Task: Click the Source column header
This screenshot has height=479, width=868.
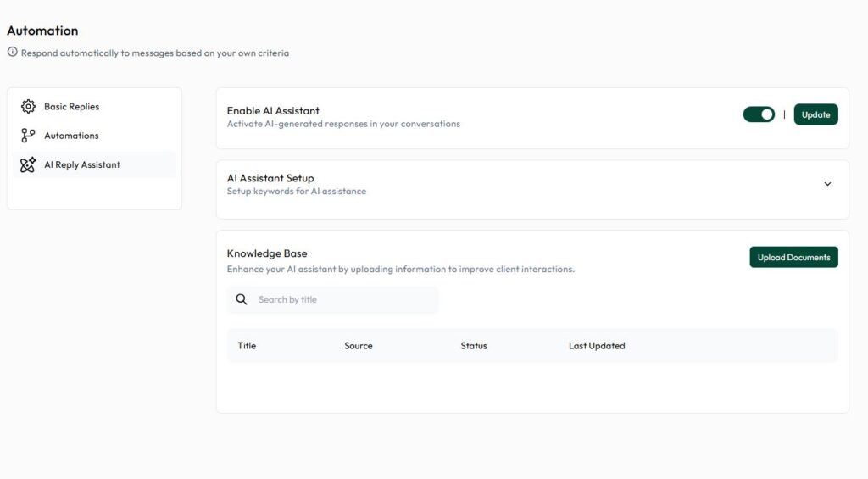Action: (359, 346)
